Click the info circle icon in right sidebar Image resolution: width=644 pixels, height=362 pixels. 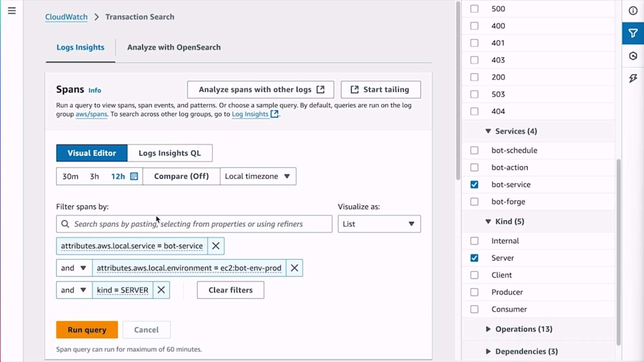[x=633, y=11]
